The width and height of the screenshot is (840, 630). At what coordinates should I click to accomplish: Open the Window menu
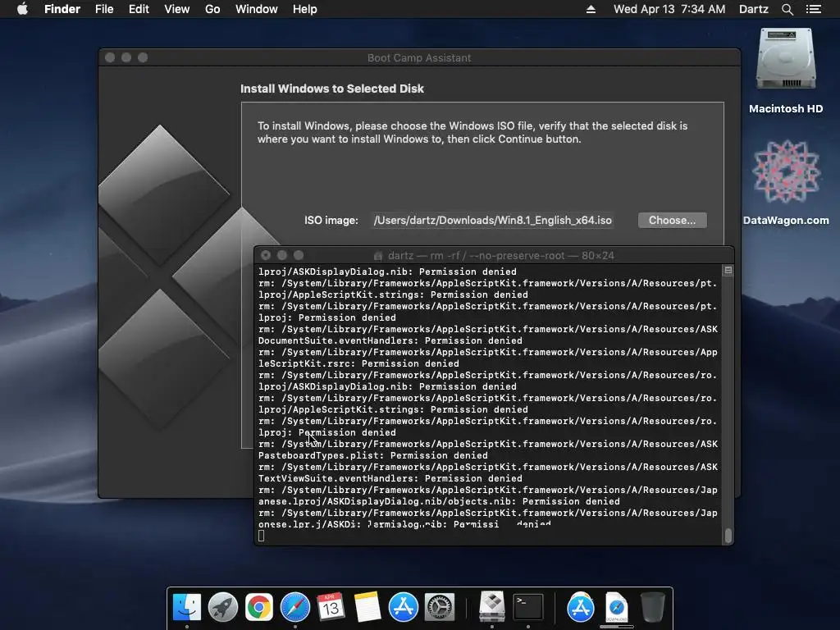point(257,9)
